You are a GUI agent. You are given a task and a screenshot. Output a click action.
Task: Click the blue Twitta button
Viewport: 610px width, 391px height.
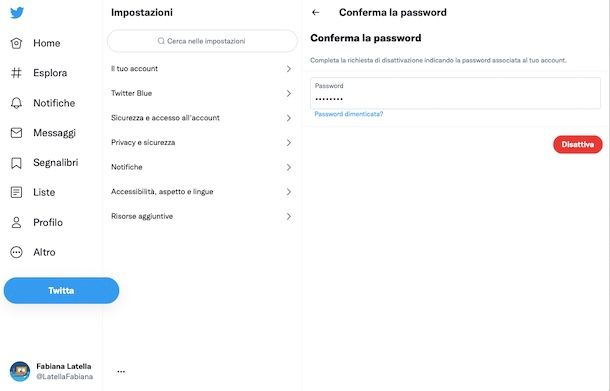(61, 291)
